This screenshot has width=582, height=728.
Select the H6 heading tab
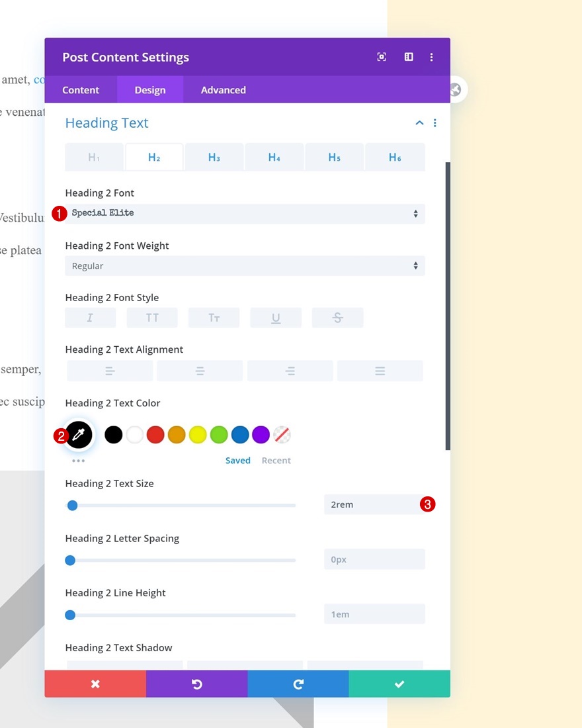[x=395, y=158]
